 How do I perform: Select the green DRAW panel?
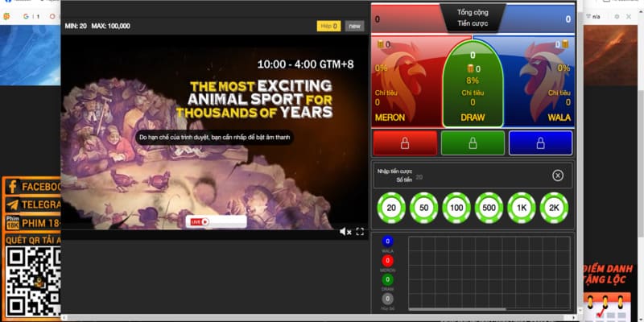coord(473,84)
